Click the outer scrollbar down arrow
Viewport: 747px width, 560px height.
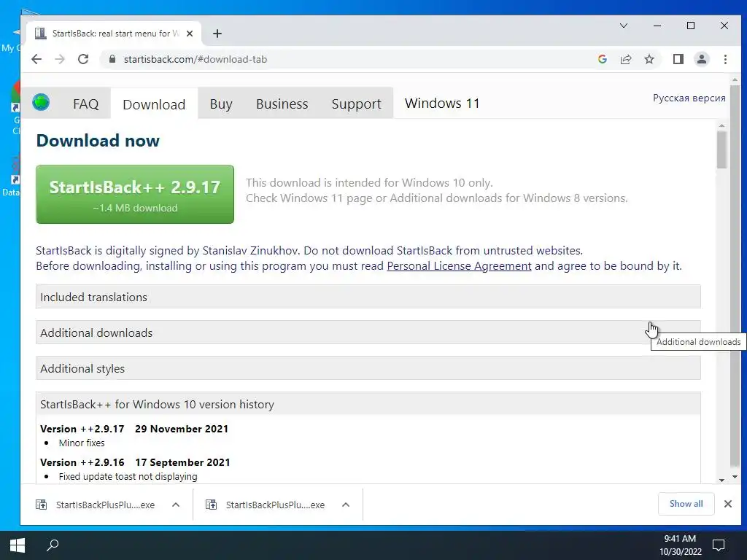tap(735, 477)
